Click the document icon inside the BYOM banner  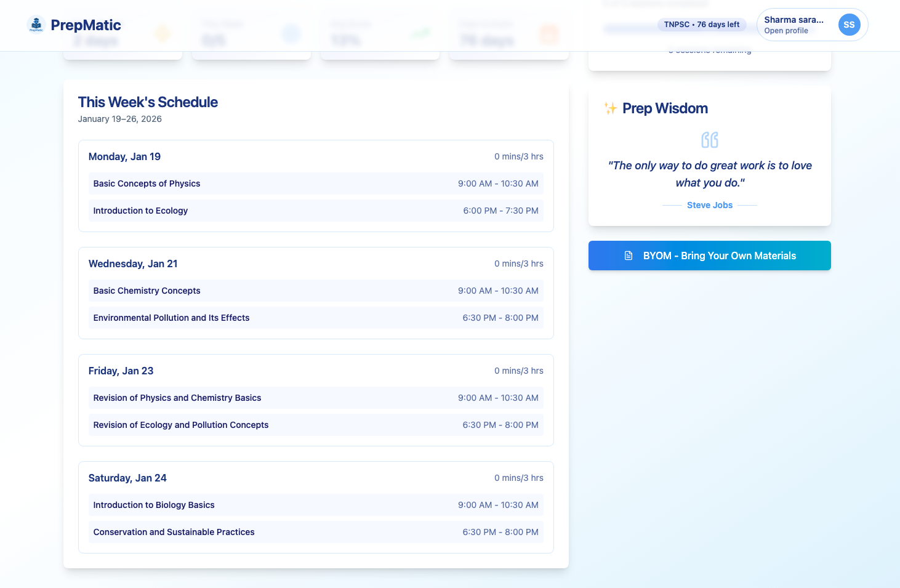pos(627,255)
